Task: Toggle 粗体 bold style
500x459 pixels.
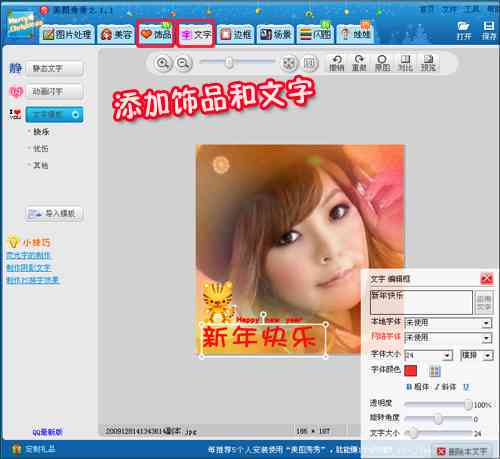Action: (x=418, y=387)
